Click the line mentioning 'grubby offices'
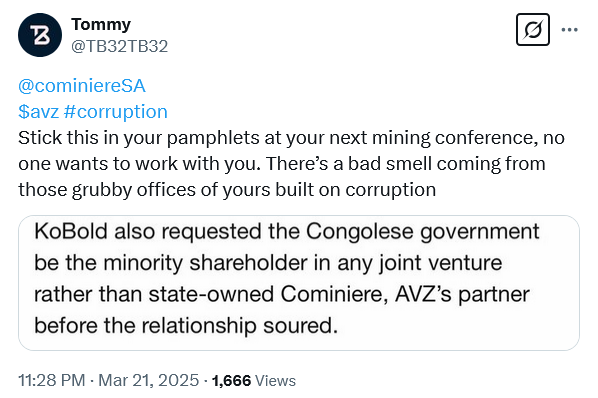The height and width of the screenshot is (398, 598). (227, 189)
